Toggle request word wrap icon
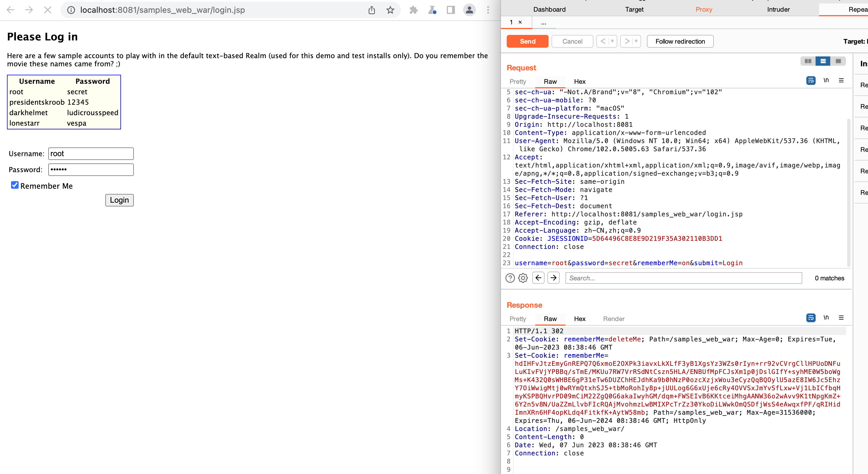This screenshot has width=868, height=474. tap(810, 81)
